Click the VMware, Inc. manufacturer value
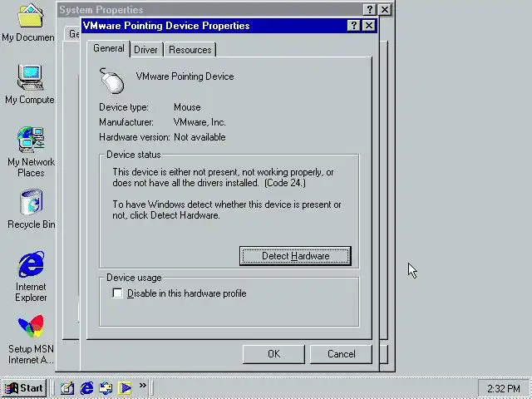 coord(199,122)
